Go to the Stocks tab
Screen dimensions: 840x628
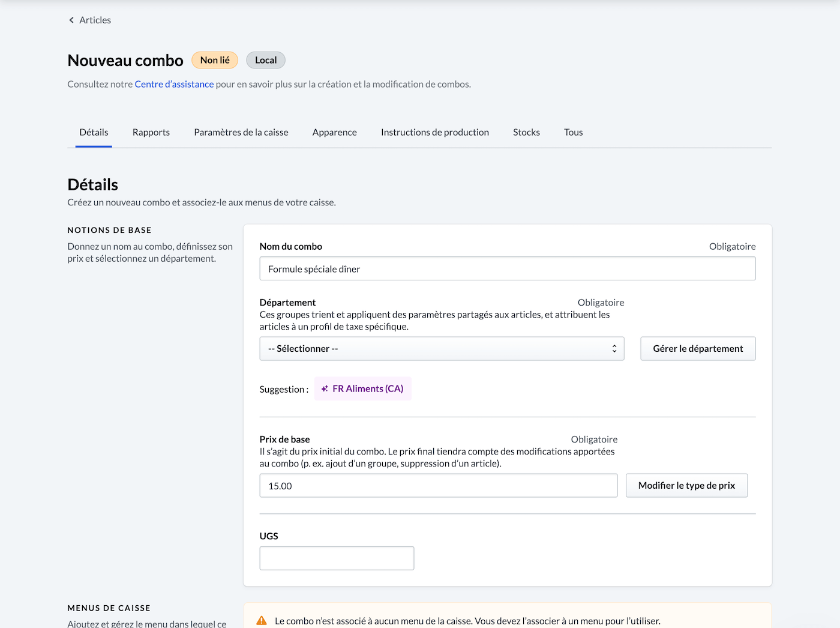point(526,132)
